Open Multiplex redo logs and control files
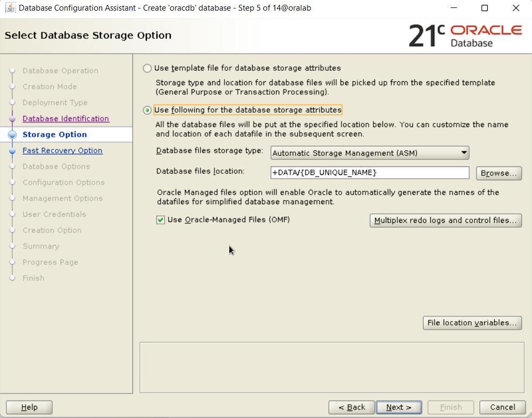Image resolution: width=532 pixels, height=418 pixels. (x=445, y=221)
